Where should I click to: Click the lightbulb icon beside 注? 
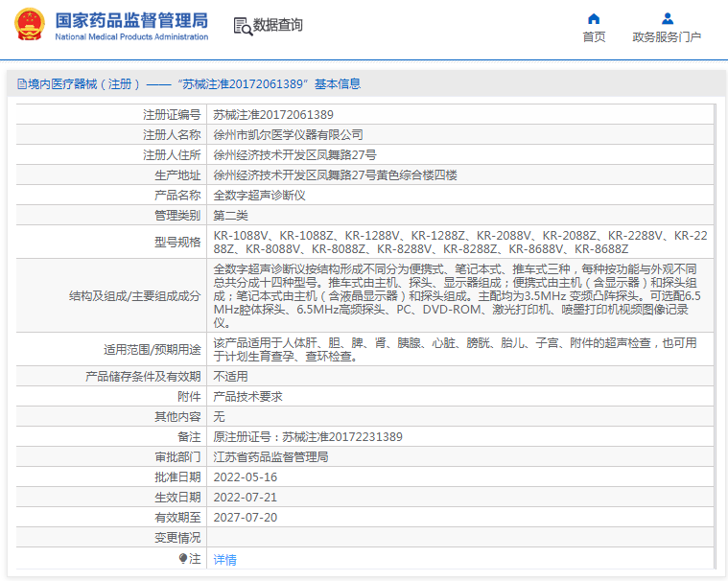pyautogui.click(x=183, y=559)
